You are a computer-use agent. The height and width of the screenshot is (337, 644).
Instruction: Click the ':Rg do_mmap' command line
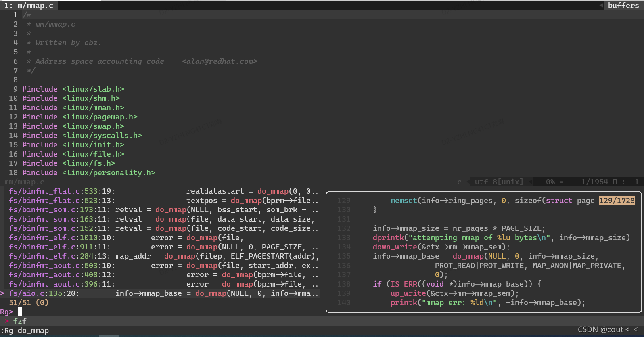(25, 331)
